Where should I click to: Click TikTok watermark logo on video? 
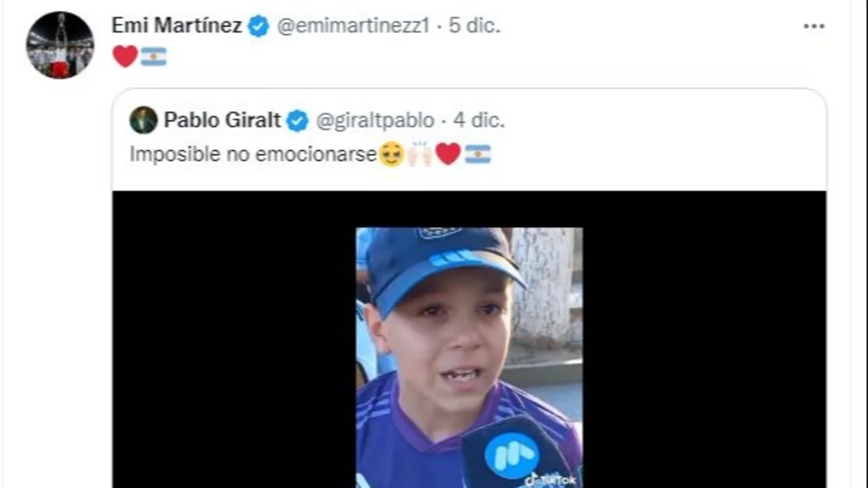point(550,479)
